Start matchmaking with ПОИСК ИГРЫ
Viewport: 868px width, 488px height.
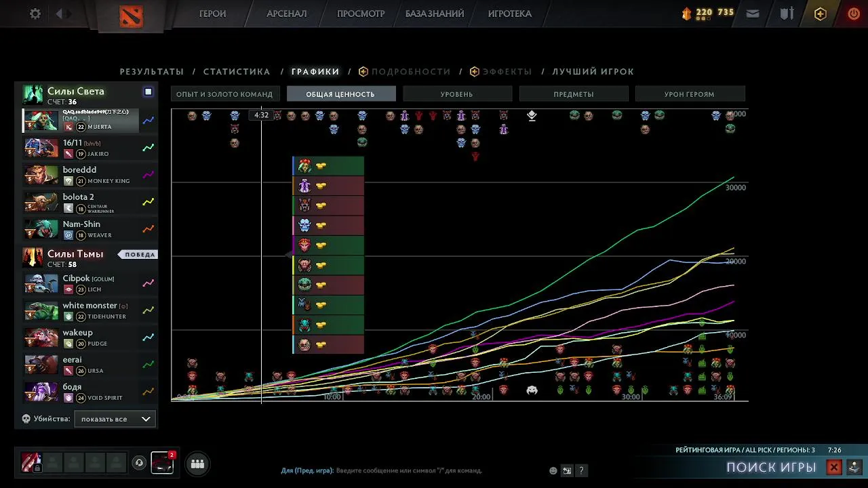(x=771, y=467)
